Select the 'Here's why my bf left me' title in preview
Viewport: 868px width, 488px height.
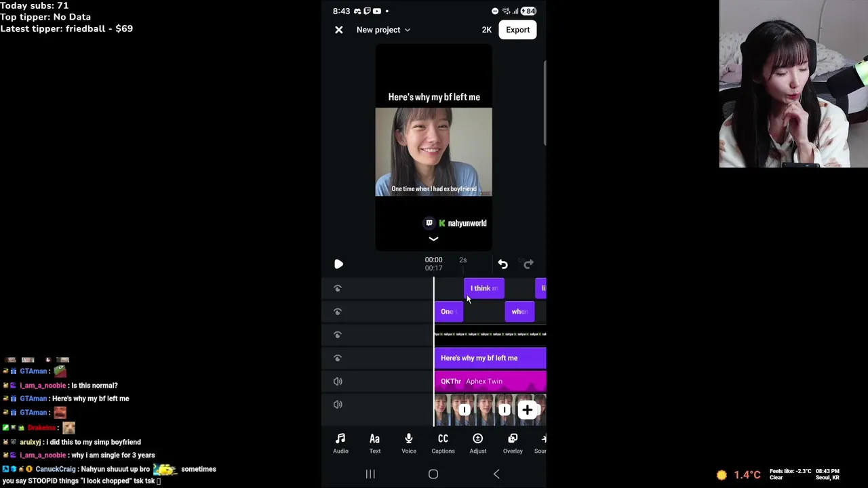point(434,97)
